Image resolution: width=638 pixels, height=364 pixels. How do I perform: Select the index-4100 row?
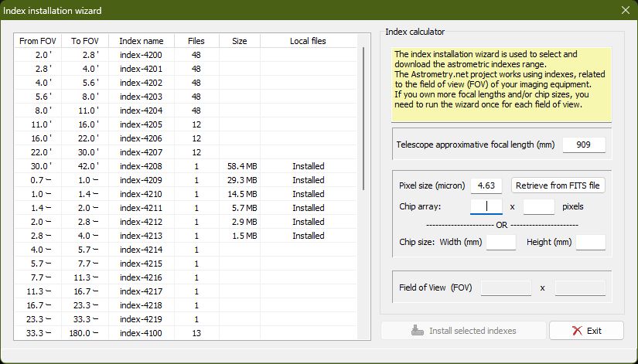pos(142,333)
